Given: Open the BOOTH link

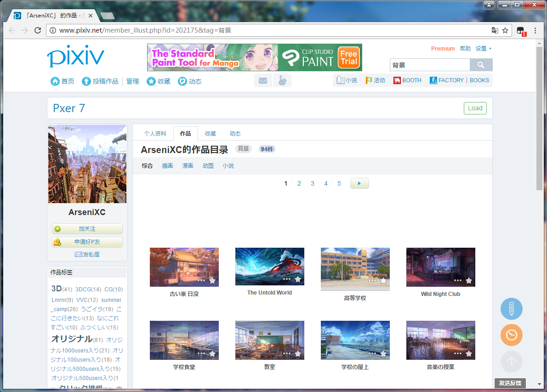Looking at the screenshot, I should [x=407, y=80].
